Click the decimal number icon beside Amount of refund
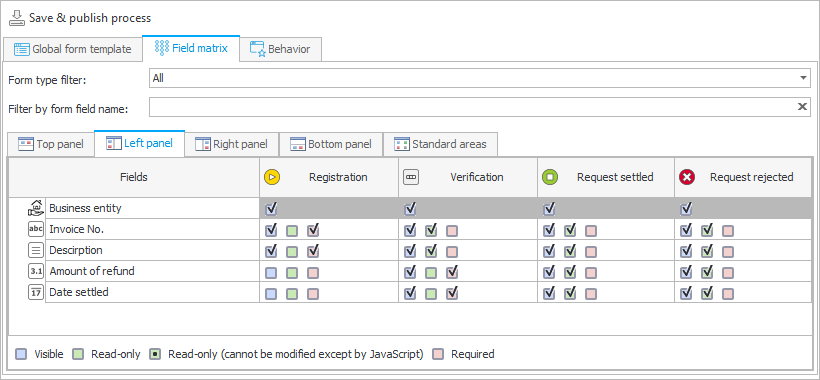The width and height of the screenshot is (820, 380). click(x=35, y=271)
